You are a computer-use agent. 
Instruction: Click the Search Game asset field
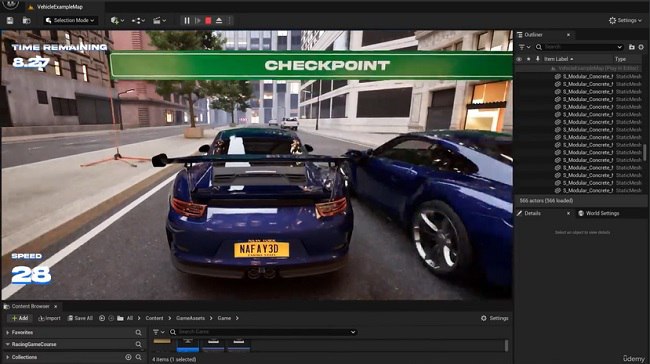[263, 332]
